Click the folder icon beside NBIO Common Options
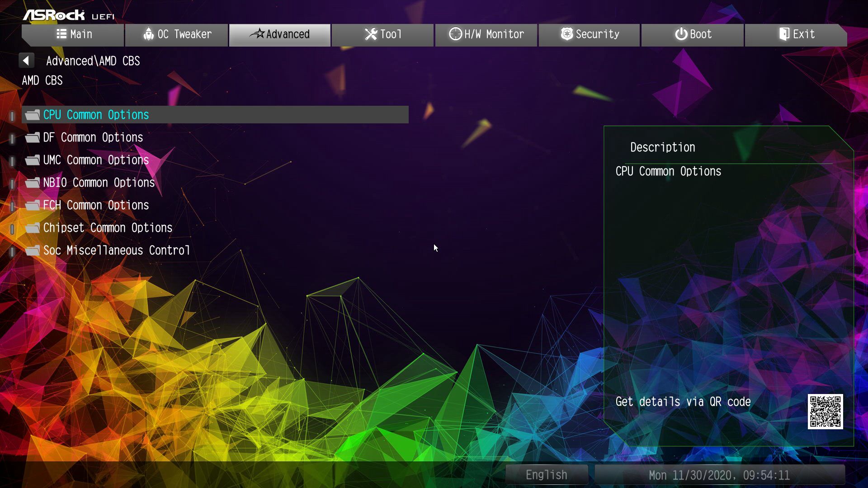The image size is (868, 488). (x=32, y=183)
